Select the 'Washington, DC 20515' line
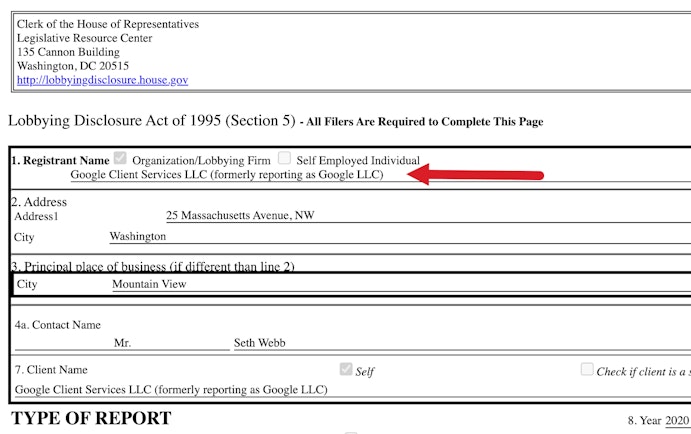Screen dimensions: 691x434 click(73, 66)
